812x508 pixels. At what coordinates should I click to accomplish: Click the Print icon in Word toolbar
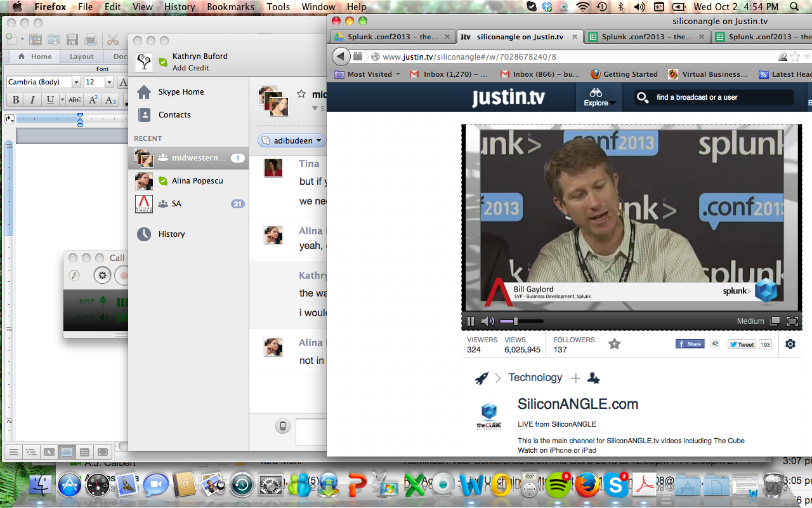click(x=91, y=39)
